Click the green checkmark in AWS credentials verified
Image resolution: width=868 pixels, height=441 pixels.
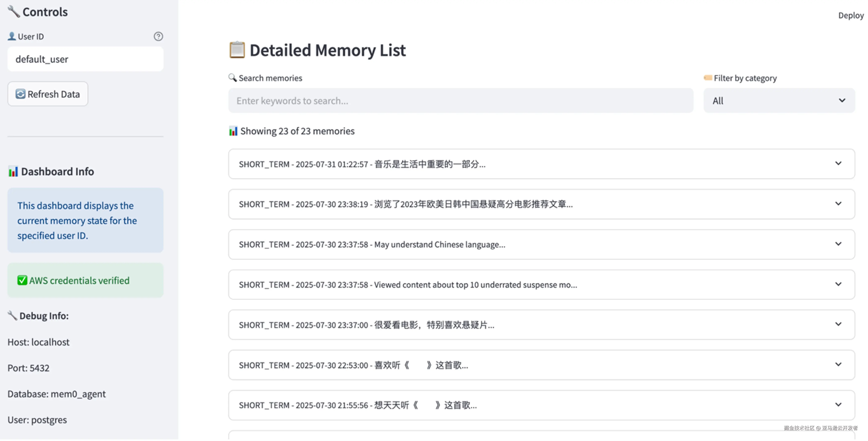(22, 281)
